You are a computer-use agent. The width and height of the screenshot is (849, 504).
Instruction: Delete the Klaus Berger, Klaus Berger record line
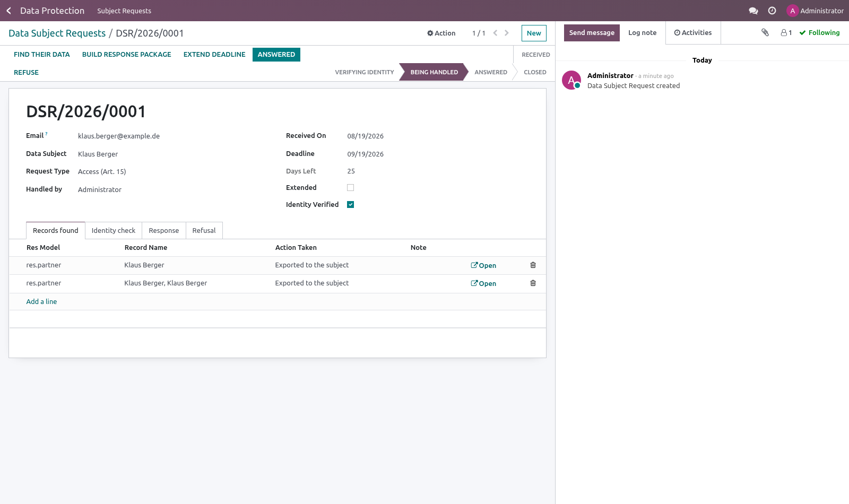533,283
